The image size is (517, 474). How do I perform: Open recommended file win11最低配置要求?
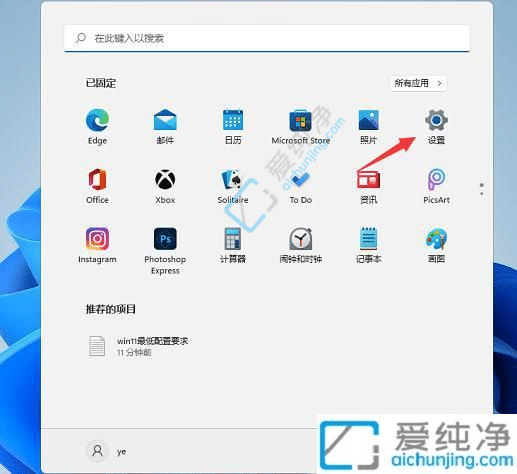click(x=138, y=346)
